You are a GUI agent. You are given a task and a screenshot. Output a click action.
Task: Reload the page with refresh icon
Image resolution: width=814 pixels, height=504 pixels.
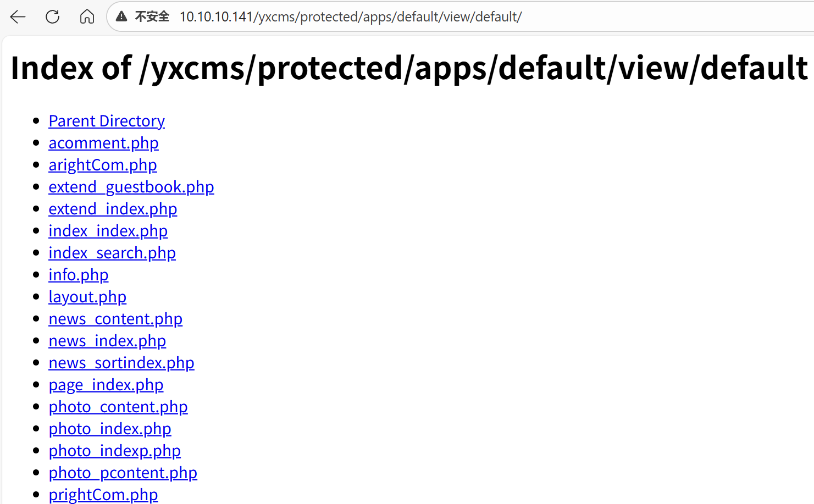53,17
